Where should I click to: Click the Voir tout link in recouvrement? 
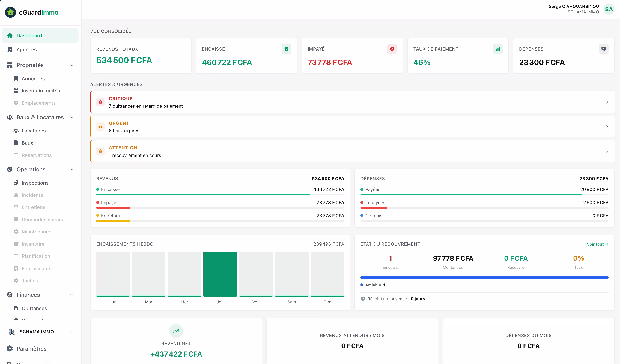point(597,244)
